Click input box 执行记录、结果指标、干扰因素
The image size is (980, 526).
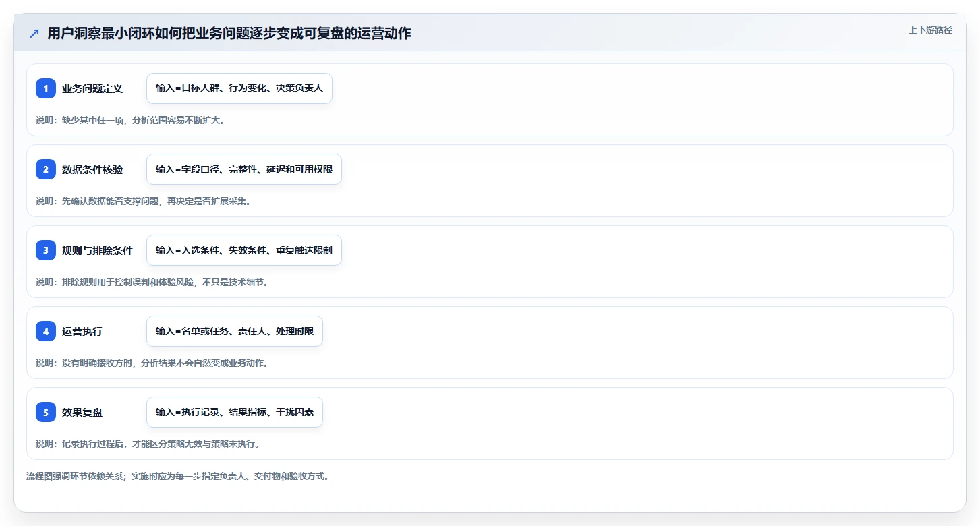pyautogui.click(x=235, y=412)
